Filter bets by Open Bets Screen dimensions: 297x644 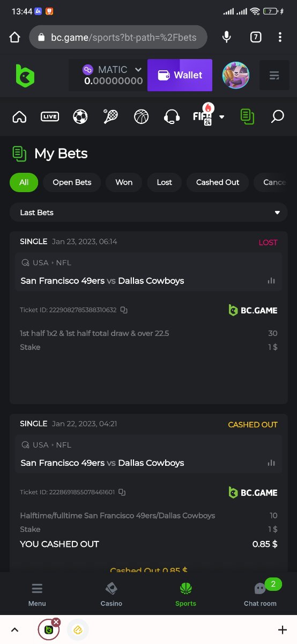pyautogui.click(x=72, y=182)
